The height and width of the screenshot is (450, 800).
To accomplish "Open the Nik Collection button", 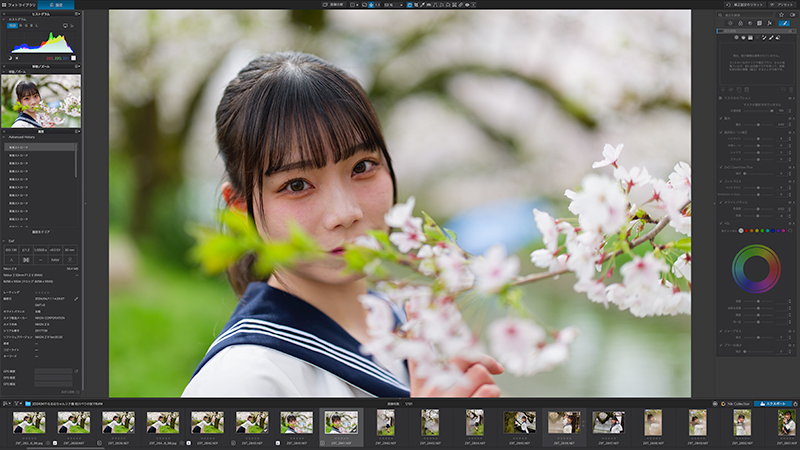I will click(736, 404).
